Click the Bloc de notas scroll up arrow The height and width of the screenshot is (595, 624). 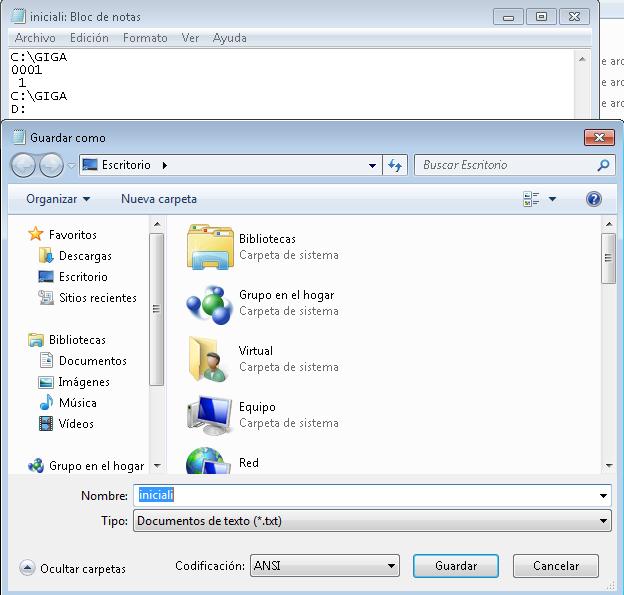[x=582, y=59]
